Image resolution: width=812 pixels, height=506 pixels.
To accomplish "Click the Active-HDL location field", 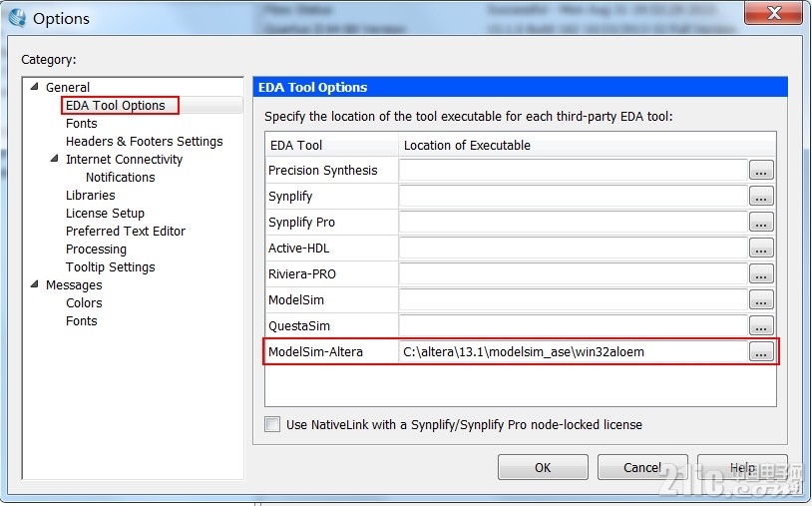I will [574, 248].
